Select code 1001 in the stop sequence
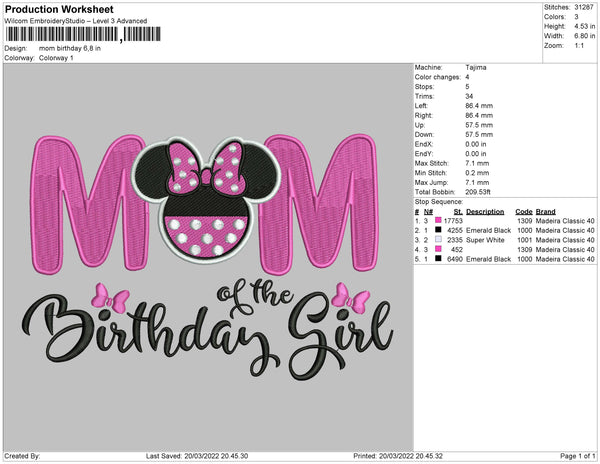This screenshot has height=464, width=600. tap(525, 240)
